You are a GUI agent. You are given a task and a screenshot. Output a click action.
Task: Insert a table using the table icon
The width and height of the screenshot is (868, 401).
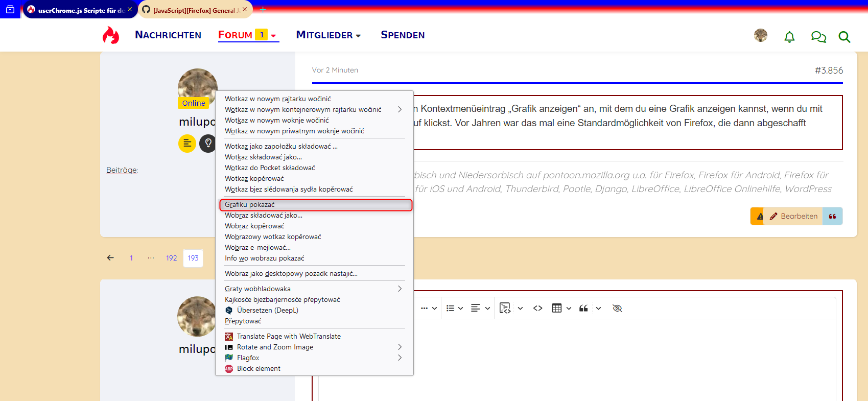click(x=557, y=308)
